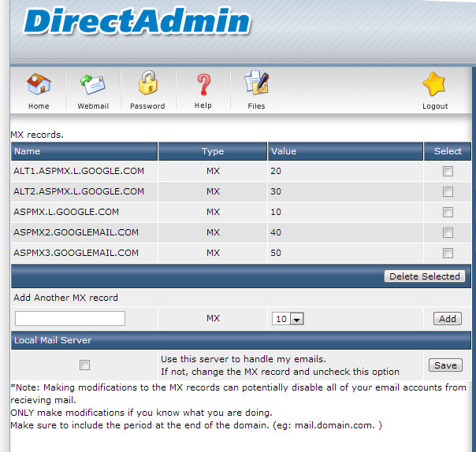Image resolution: width=476 pixels, height=452 pixels.
Task: Click the Save button for Local Mail Server
Action: (445, 365)
